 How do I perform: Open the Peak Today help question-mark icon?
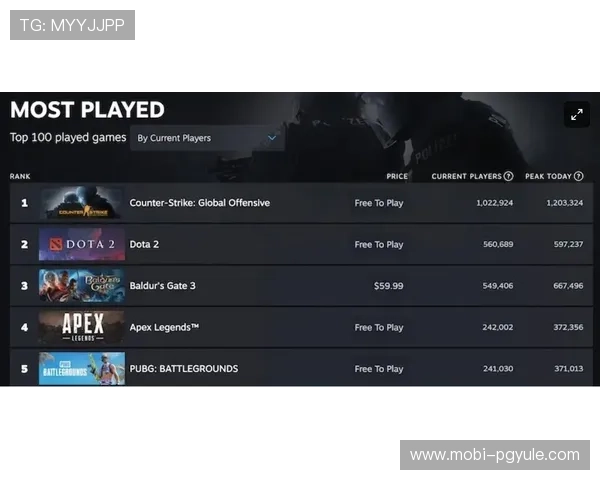[579, 176]
